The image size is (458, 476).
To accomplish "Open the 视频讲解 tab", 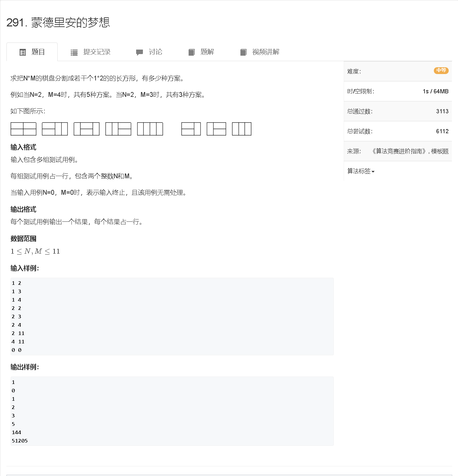I will pyautogui.click(x=260, y=52).
